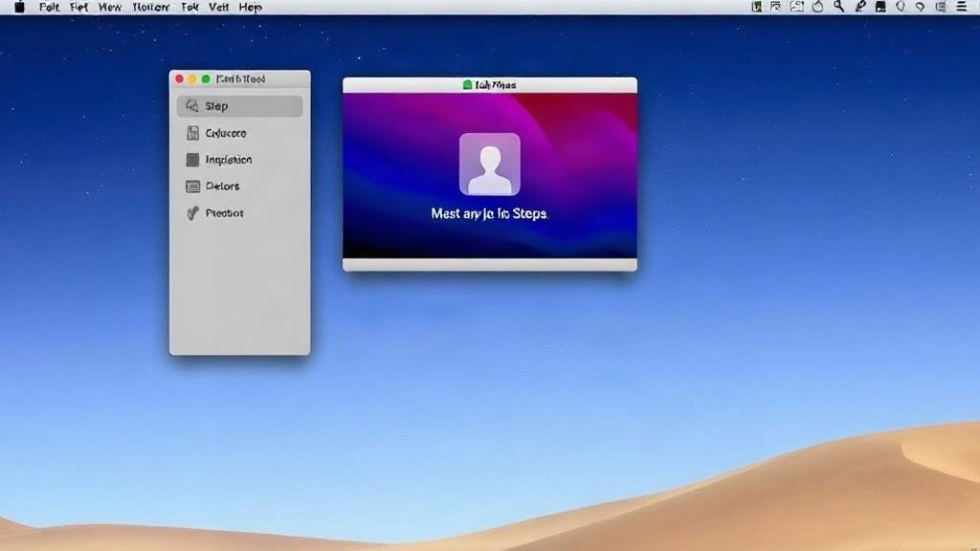
Task: Open the Apple menu
Action: (19, 7)
